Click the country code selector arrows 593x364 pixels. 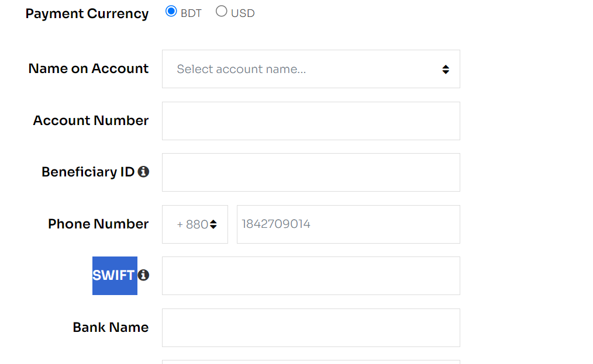[213, 224]
